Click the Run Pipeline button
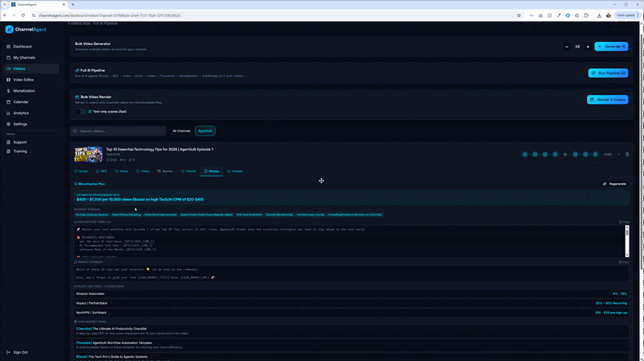644x361 pixels. click(608, 73)
